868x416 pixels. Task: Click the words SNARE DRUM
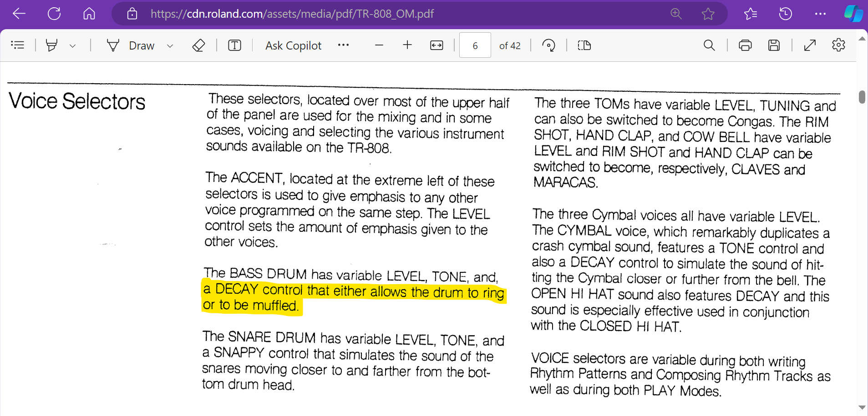click(272, 337)
